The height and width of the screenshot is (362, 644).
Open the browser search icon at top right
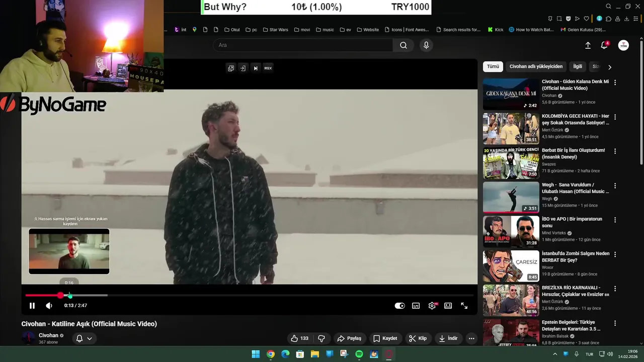click(609, 7)
